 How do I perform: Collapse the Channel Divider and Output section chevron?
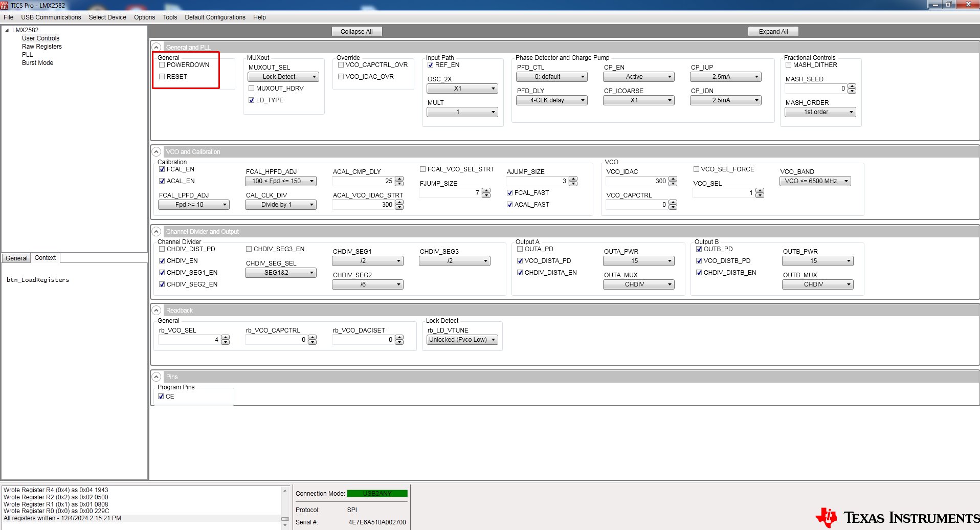click(157, 231)
